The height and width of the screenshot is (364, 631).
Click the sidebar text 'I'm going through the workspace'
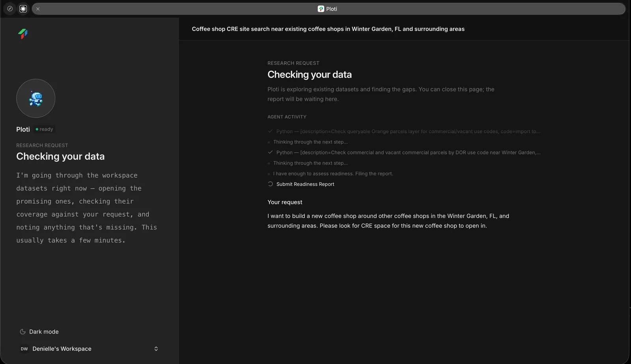(x=87, y=208)
